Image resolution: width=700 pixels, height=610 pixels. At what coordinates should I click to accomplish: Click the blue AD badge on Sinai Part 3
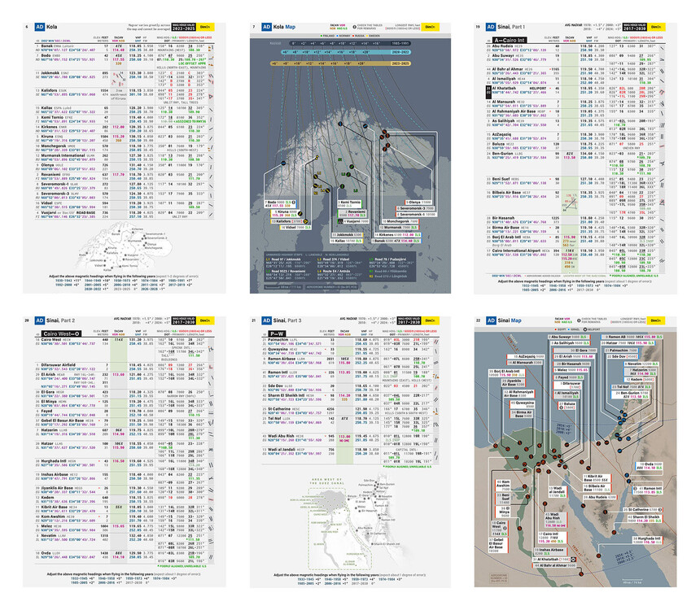tap(266, 320)
